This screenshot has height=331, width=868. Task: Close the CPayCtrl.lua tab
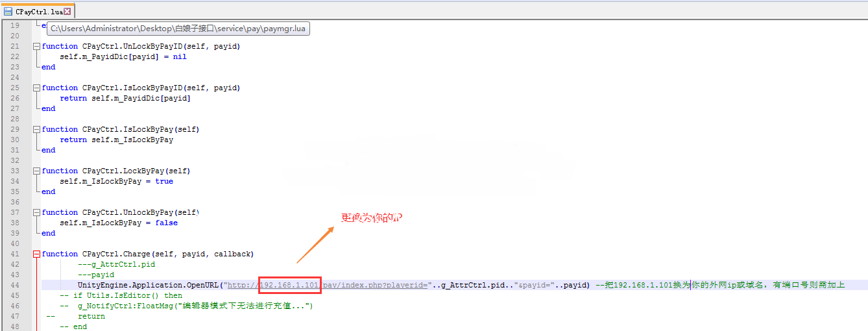[67, 11]
